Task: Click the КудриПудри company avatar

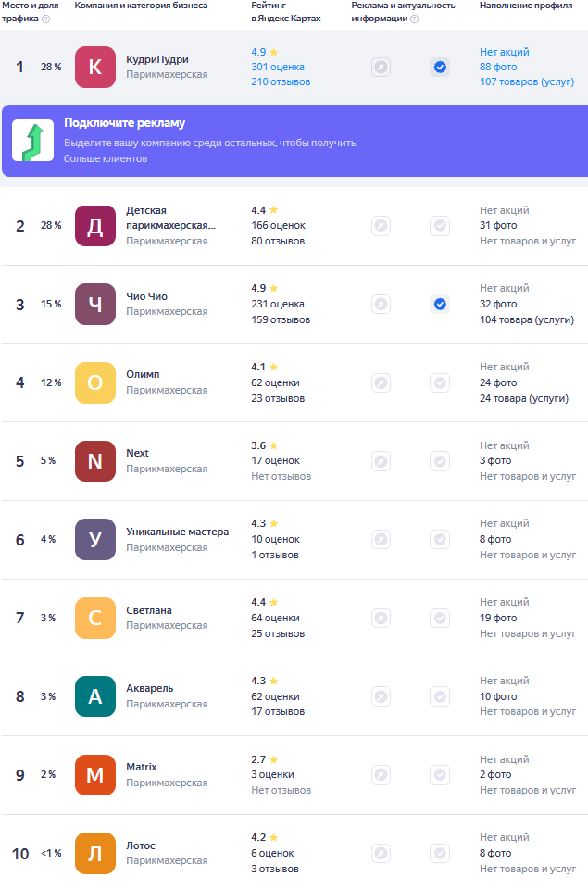Action: pos(95,67)
